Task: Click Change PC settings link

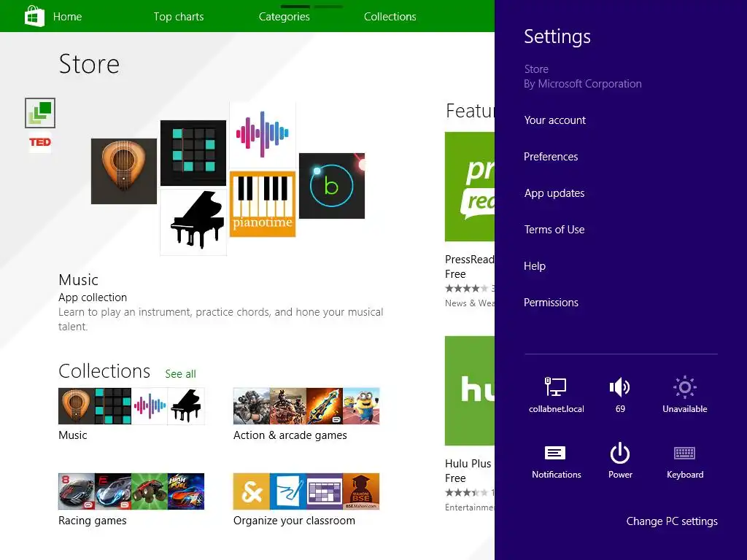Action: click(x=672, y=521)
